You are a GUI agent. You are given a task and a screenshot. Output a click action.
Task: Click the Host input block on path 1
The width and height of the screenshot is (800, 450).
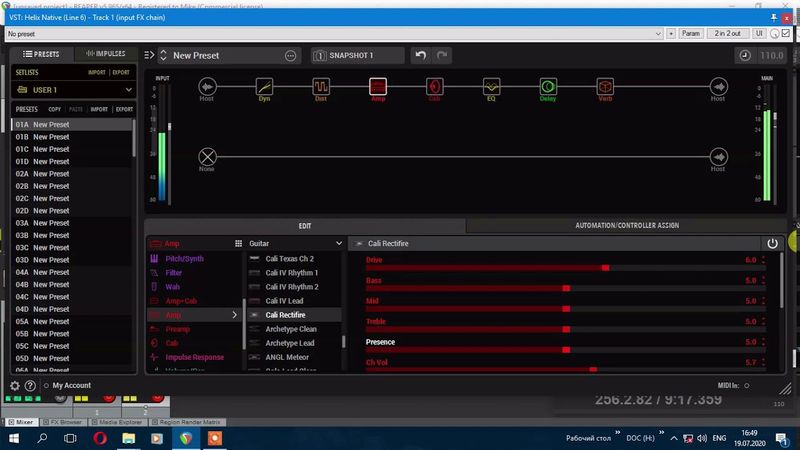(x=207, y=86)
